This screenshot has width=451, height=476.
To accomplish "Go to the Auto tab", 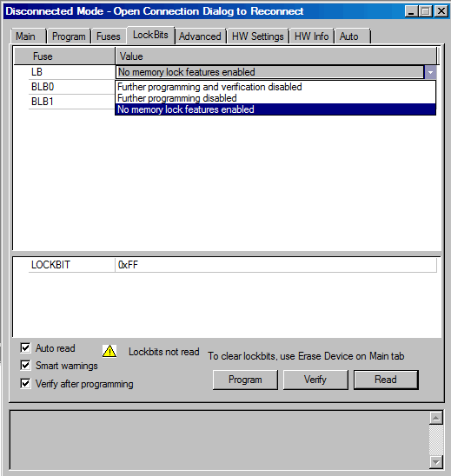I will [352, 36].
